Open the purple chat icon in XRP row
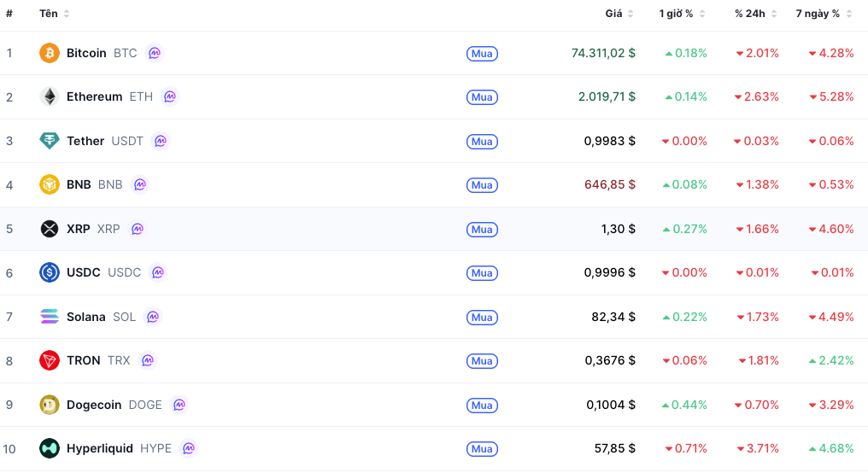868x473 pixels. (138, 229)
